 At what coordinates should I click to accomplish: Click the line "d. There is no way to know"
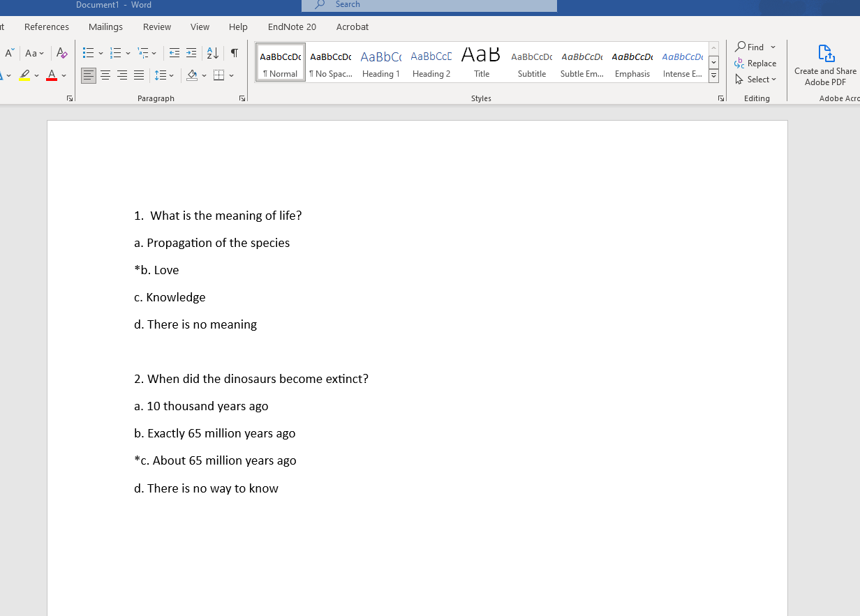[206, 488]
